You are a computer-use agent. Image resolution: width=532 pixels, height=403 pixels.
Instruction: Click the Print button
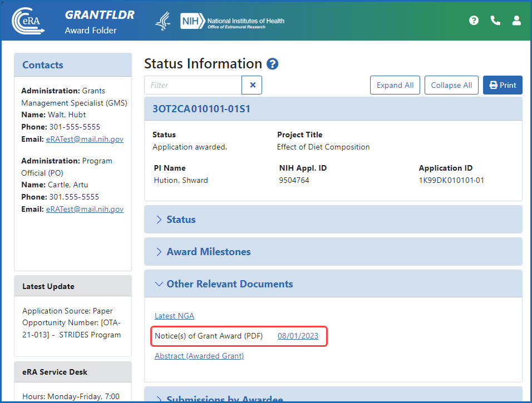click(503, 85)
